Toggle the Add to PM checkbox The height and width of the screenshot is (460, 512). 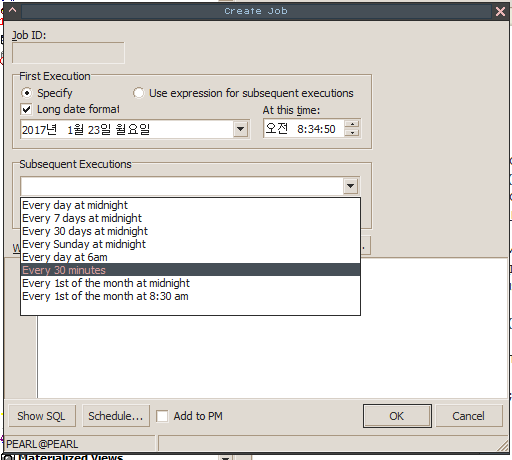pos(162,416)
